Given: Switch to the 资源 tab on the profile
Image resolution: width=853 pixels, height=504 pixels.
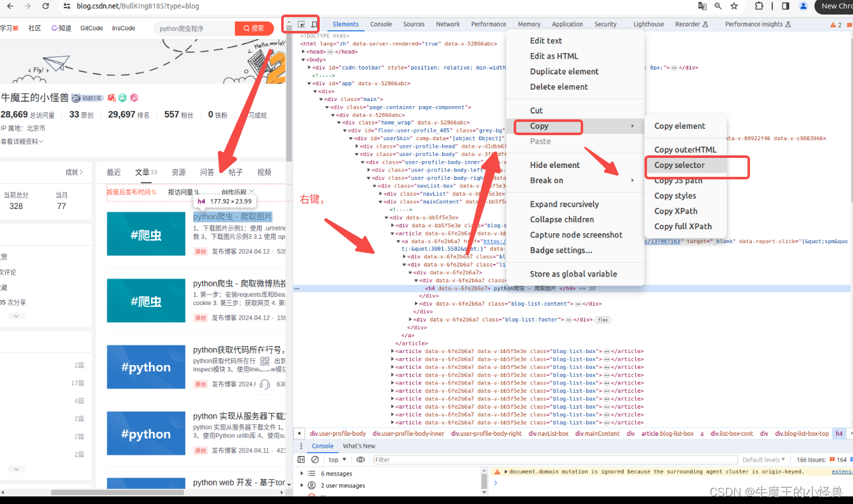Looking at the screenshot, I should click(179, 172).
